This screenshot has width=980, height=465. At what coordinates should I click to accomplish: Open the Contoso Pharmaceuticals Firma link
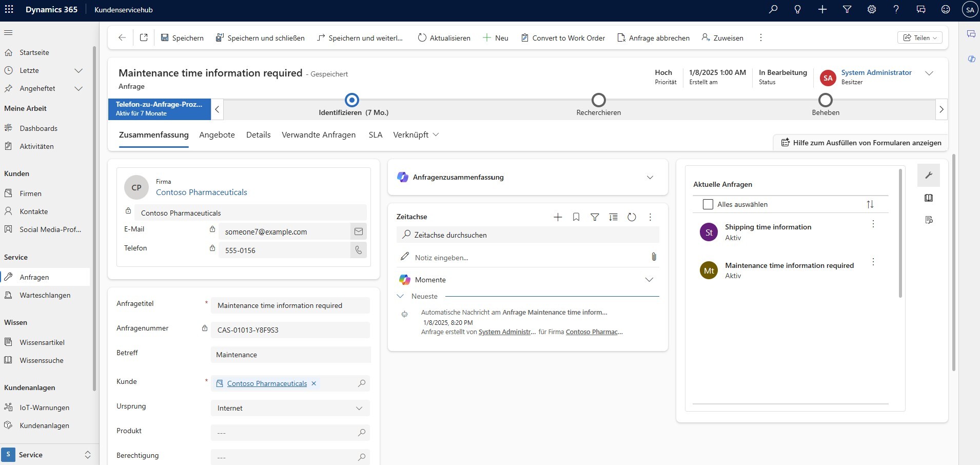[201, 192]
